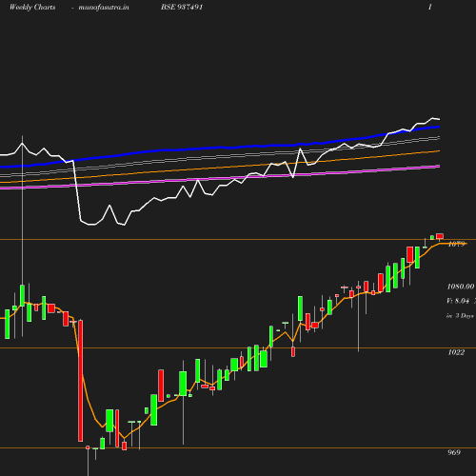The width and height of the screenshot is (476, 476).
Task: Click the munafasutra.in label
Action: coord(104,7)
